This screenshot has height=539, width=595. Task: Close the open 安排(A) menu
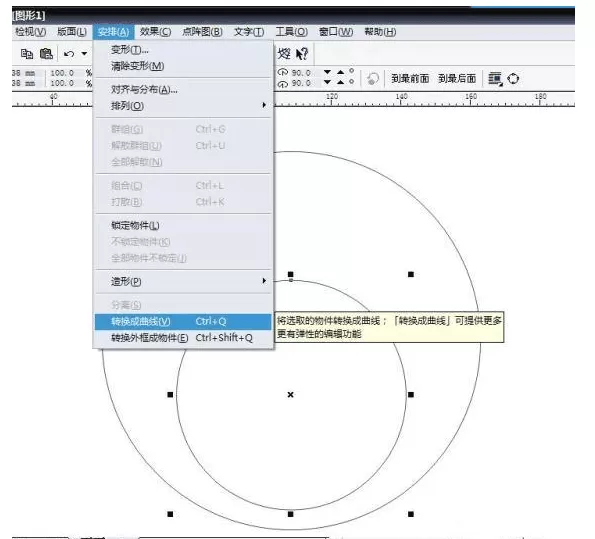(x=113, y=32)
